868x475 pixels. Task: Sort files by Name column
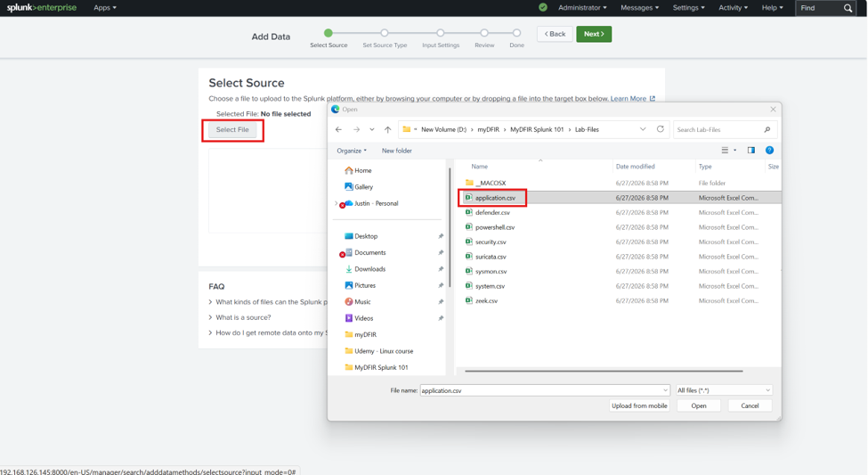[479, 167]
